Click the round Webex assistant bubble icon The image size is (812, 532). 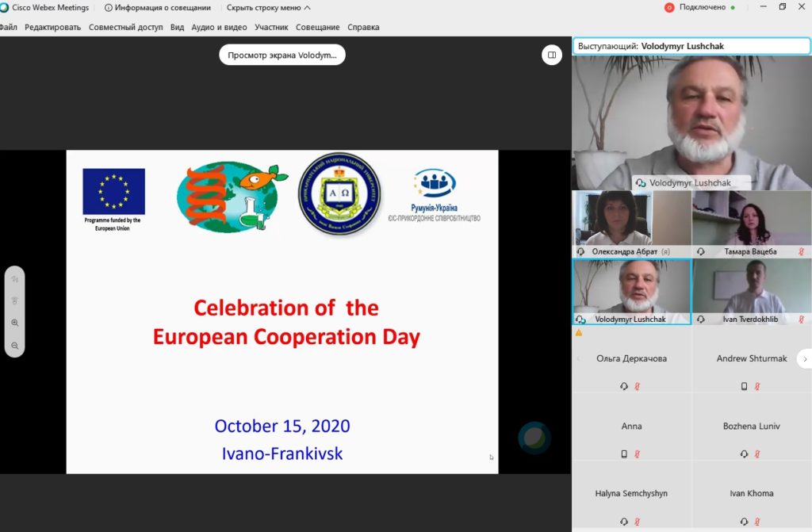[x=534, y=438]
